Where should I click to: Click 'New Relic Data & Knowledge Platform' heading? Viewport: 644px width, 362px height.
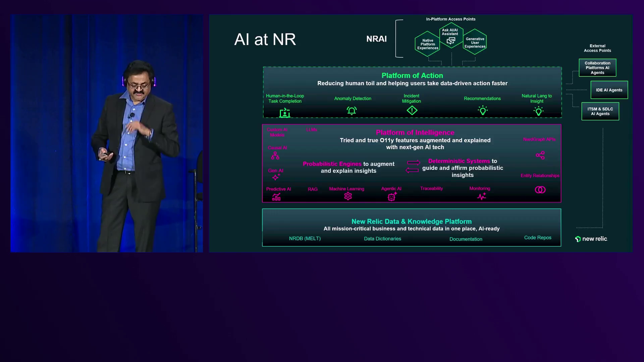tap(412, 221)
